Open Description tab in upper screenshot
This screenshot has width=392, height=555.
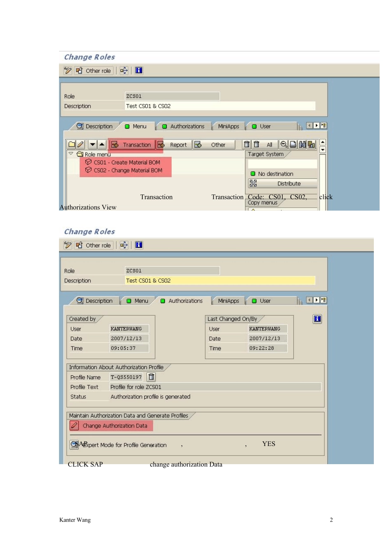point(94,126)
